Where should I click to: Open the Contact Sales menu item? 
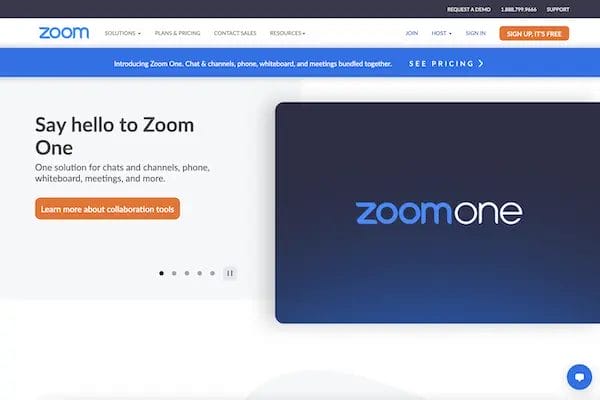(x=235, y=33)
